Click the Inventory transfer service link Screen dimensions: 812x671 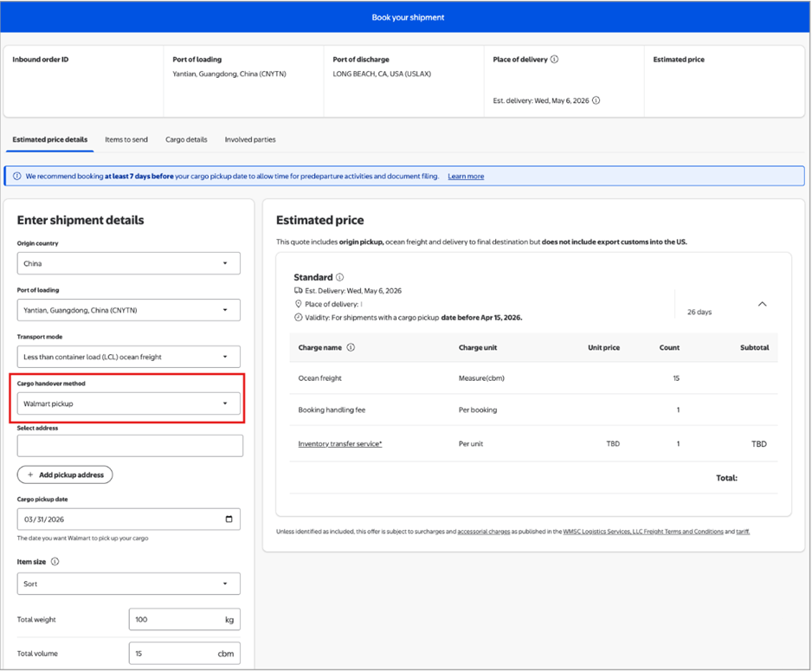[x=339, y=444]
